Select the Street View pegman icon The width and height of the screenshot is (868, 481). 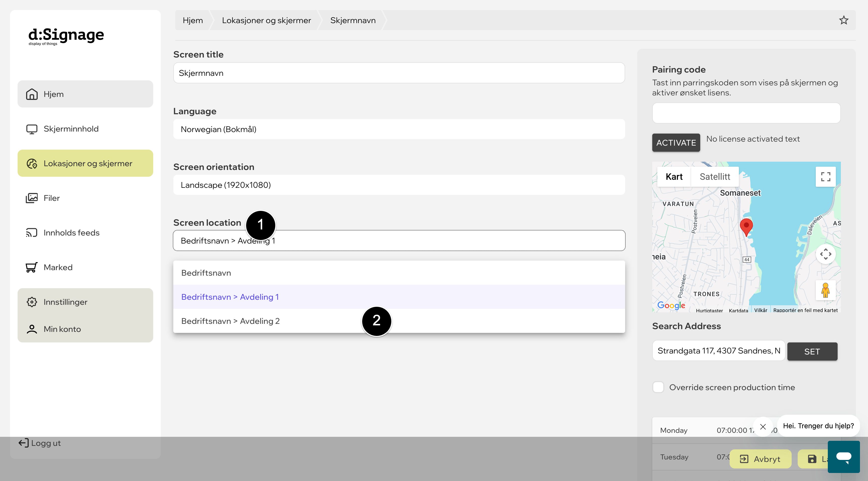click(x=826, y=290)
